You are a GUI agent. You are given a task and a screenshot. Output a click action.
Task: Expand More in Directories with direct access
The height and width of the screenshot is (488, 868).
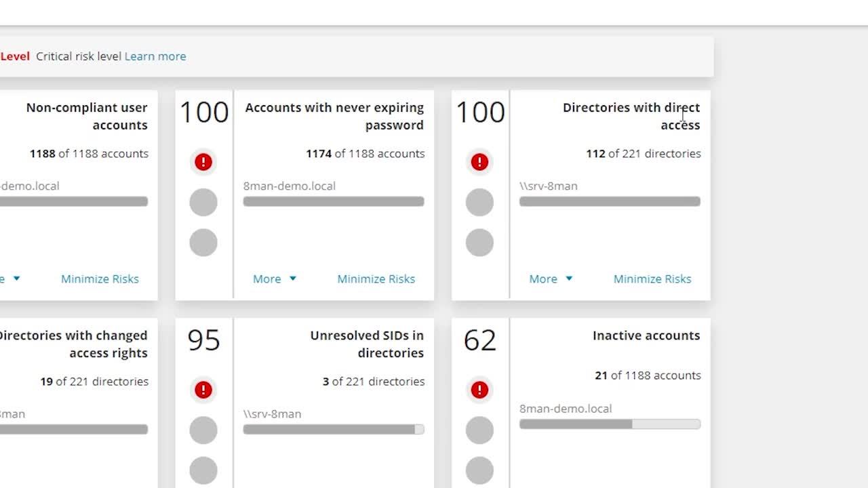coord(550,279)
